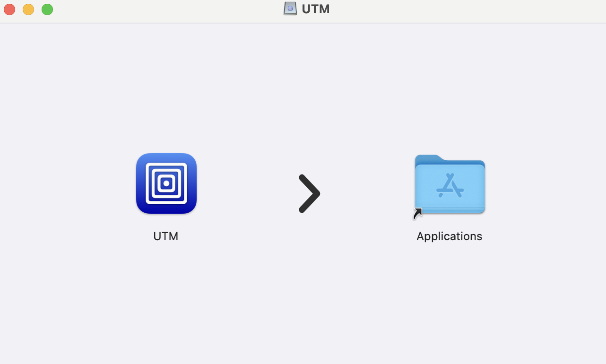Zoom the window using the green button
This screenshot has height=364, width=606.
[47, 9]
